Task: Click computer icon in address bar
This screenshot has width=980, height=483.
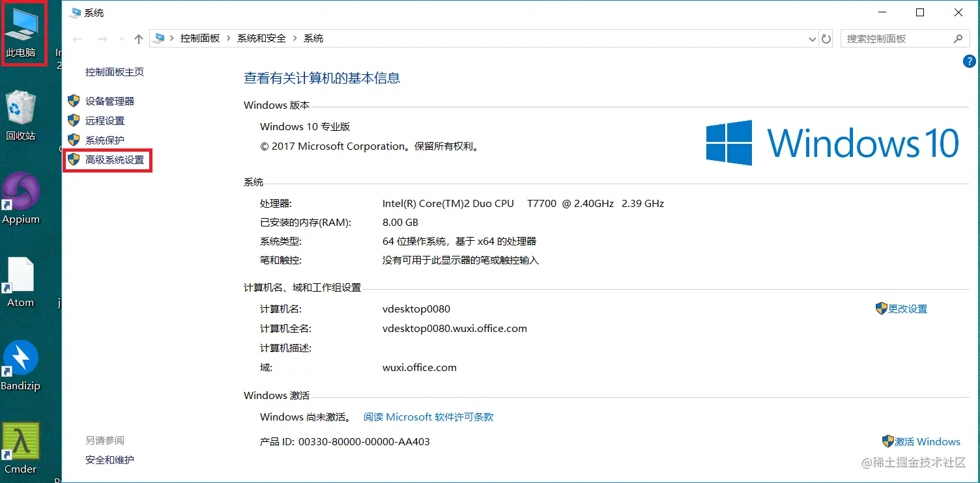Action: click(x=158, y=38)
